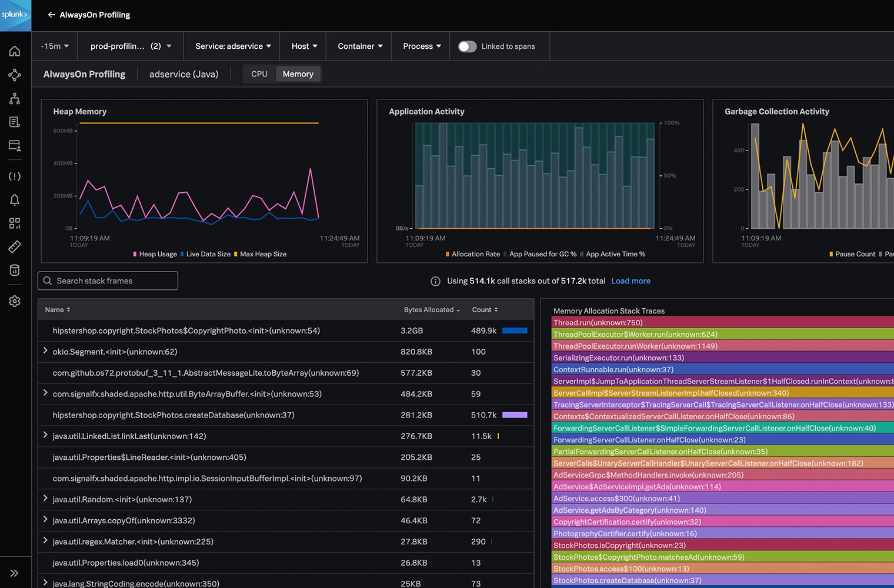Select the StockPhotos.createDatabase flame bar
The height and width of the screenshot is (588, 894).
coord(723,580)
